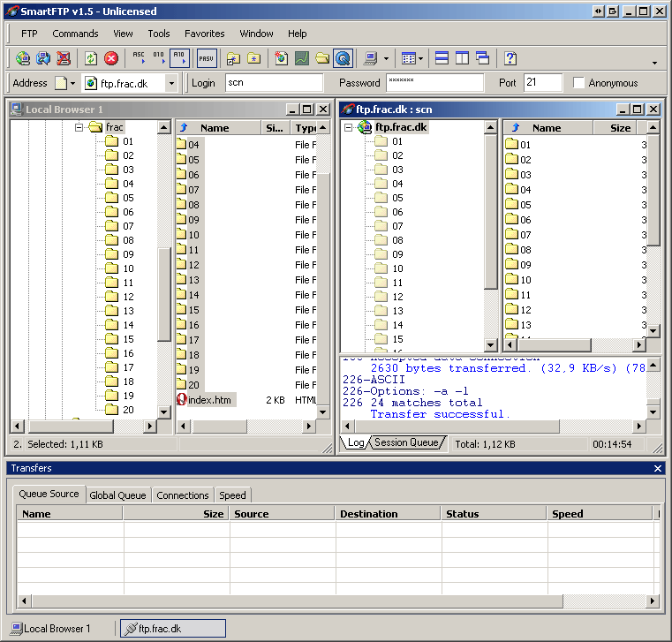The height and width of the screenshot is (642, 672).
Task: Select 010 binary transfer mode icon
Action: tap(159, 58)
